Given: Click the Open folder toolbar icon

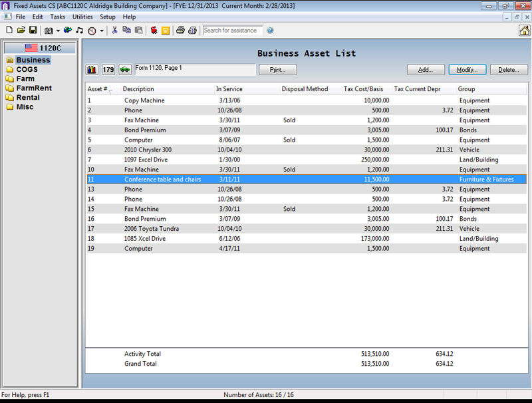Looking at the screenshot, I should click(x=21, y=31).
